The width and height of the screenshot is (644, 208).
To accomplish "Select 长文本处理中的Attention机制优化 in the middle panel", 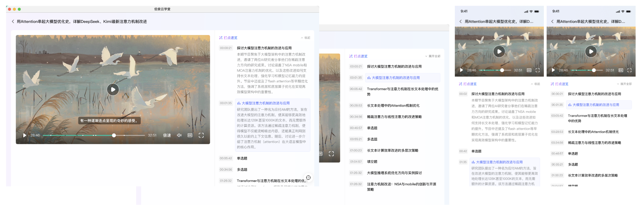I will pyautogui.click(x=393, y=106).
